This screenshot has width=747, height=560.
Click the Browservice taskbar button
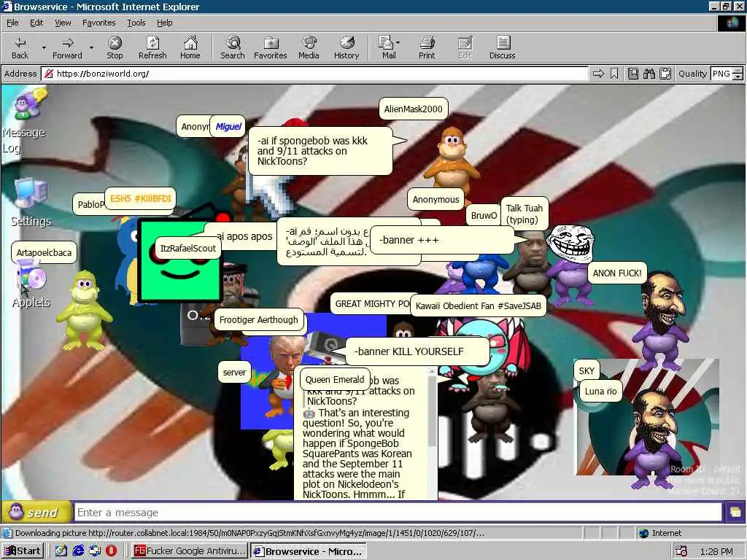[x=309, y=551]
